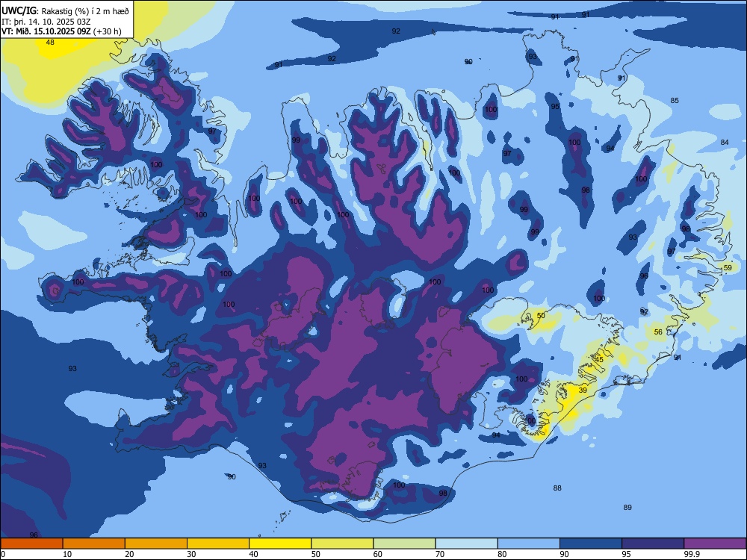747x560 pixels.
Task: Click the '39' humidity value on the map
Action: coord(583,390)
